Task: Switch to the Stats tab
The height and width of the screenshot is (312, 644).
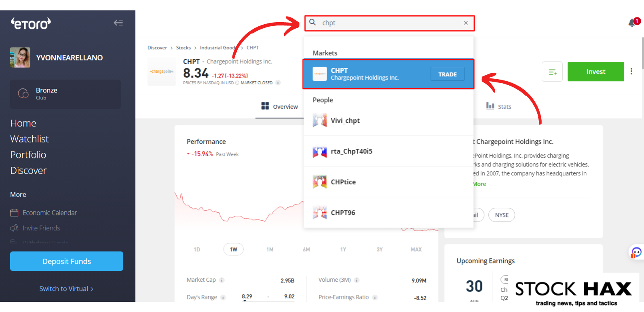Action: coord(499,106)
